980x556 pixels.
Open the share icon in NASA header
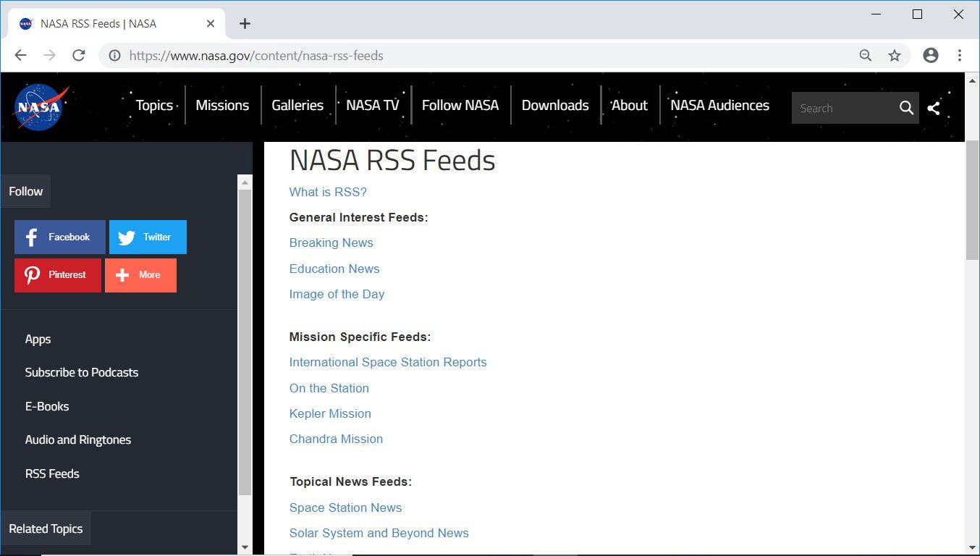tap(934, 108)
